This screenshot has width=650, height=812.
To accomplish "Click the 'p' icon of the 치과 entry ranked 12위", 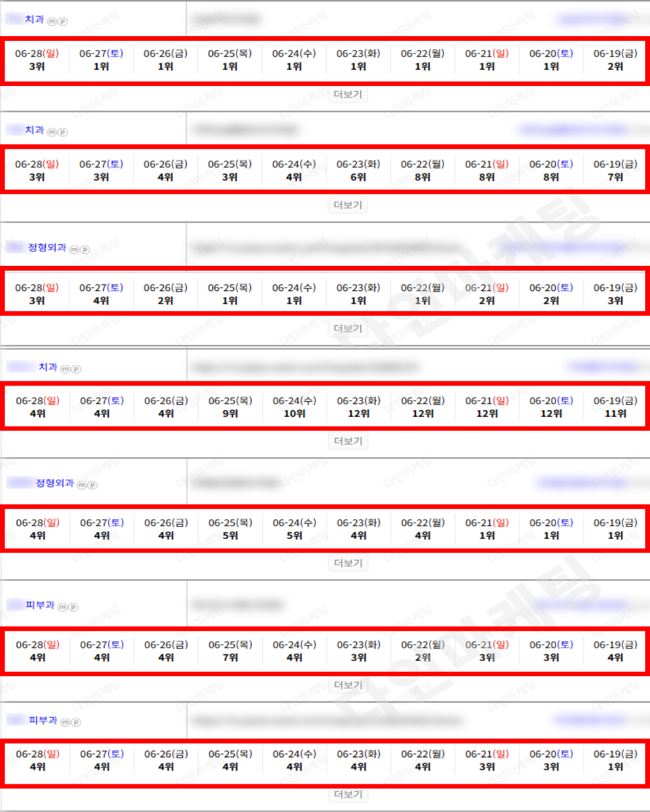I will pos(76,369).
